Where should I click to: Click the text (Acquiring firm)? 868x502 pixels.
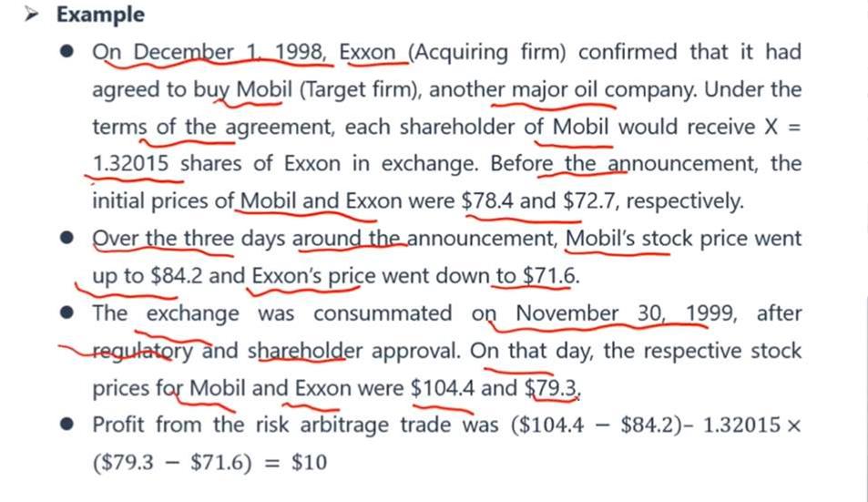pos(487,52)
